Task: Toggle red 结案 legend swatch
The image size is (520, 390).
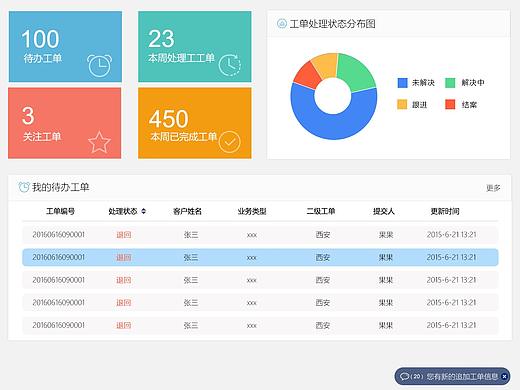Action: click(x=450, y=104)
